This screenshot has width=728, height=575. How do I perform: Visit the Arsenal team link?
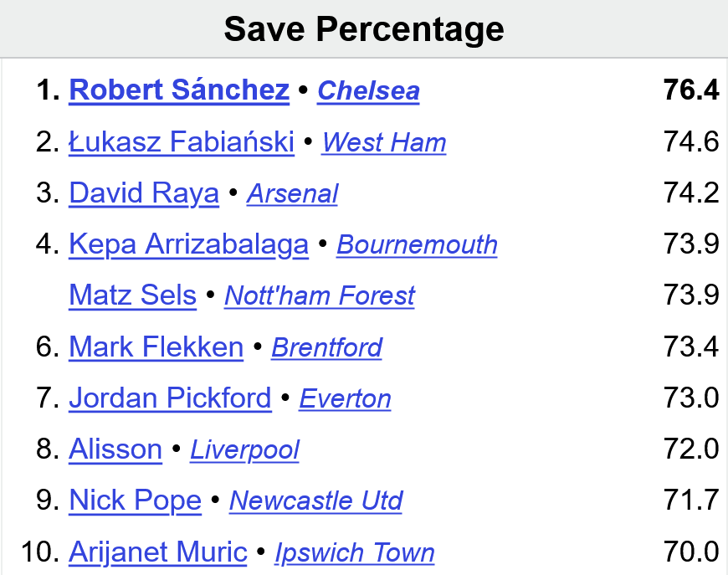click(293, 193)
